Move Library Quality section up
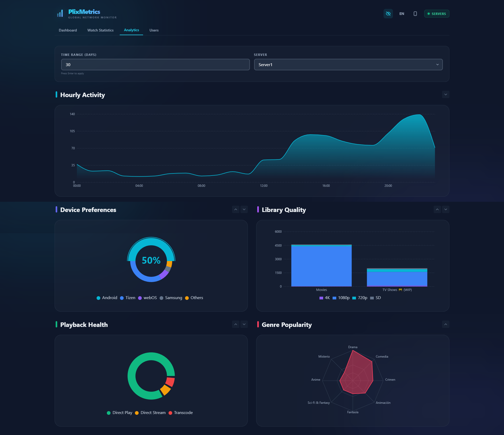The image size is (504, 435). (437, 209)
